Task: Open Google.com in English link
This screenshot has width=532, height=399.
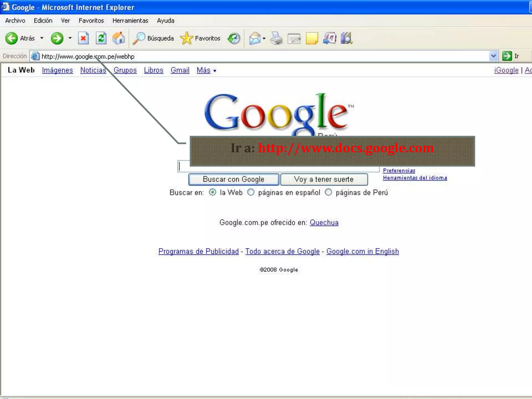Action: click(363, 251)
